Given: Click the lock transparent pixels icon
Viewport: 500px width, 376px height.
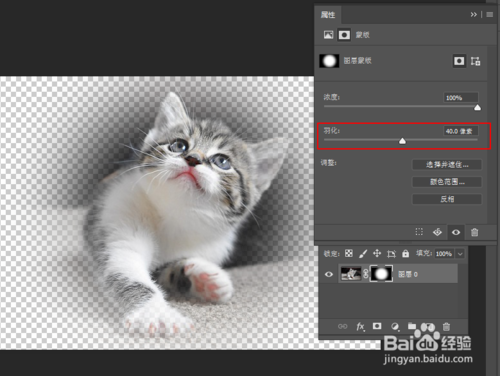Looking at the screenshot, I should tap(349, 254).
